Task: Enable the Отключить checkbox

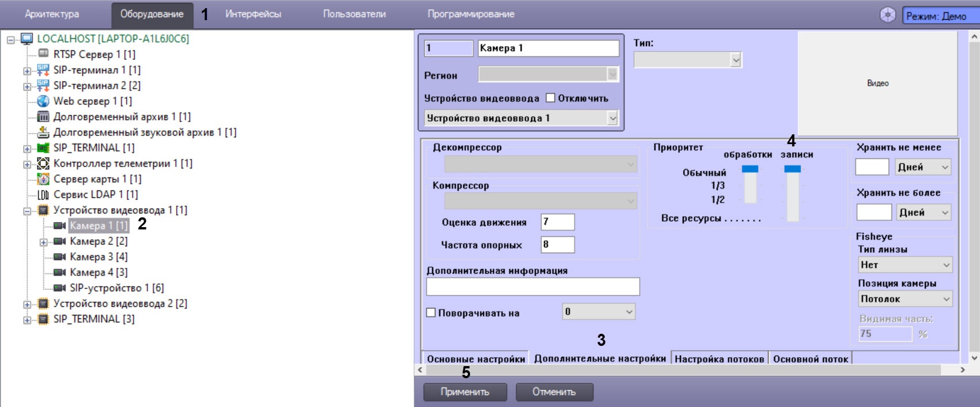Action: point(550,98)
